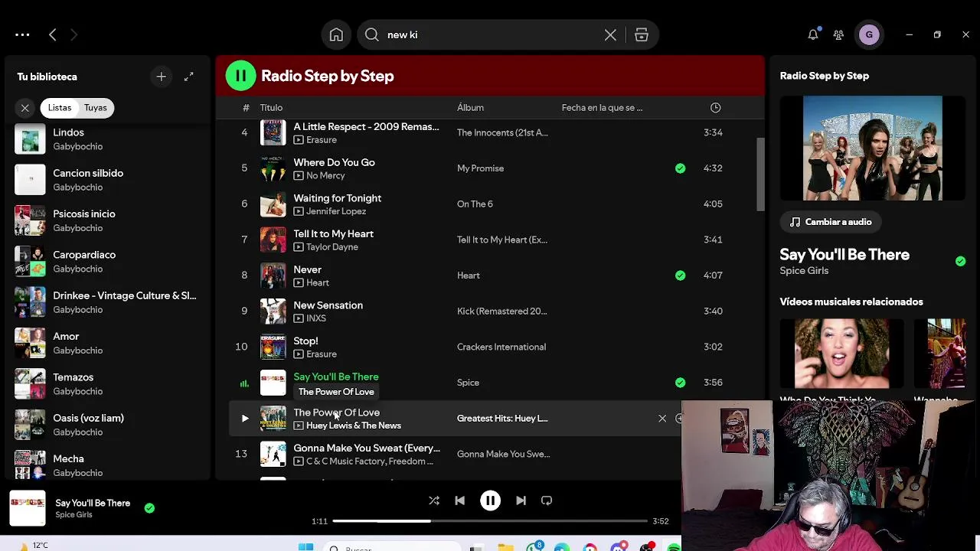980x551 pixels.
Task: Open artist Jennifer Lopez
Action: coord(336,211)
